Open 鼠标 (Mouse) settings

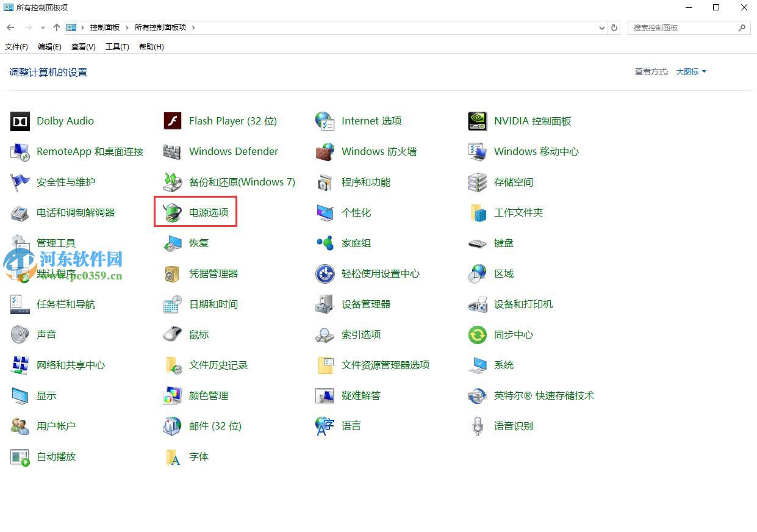point(199,334)
